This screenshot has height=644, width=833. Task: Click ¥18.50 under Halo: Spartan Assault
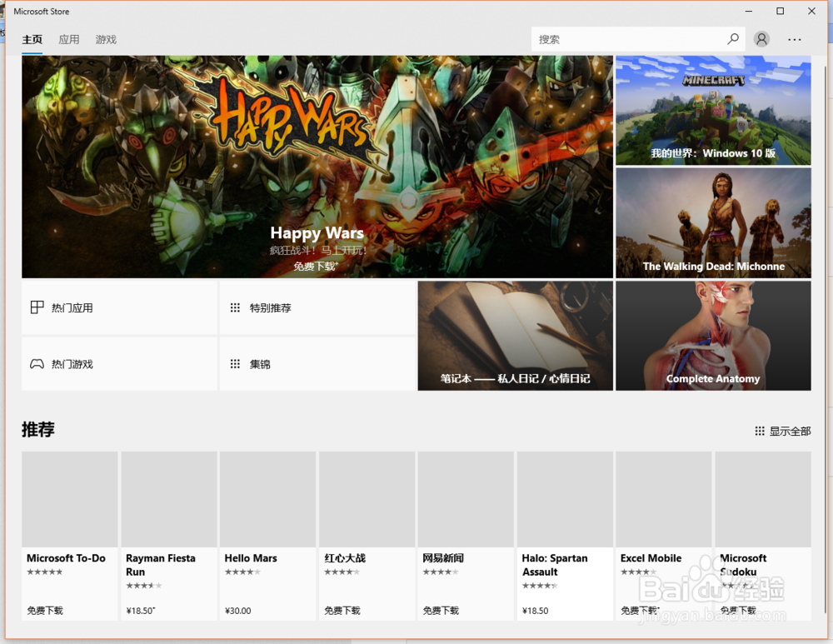(535, 611)
